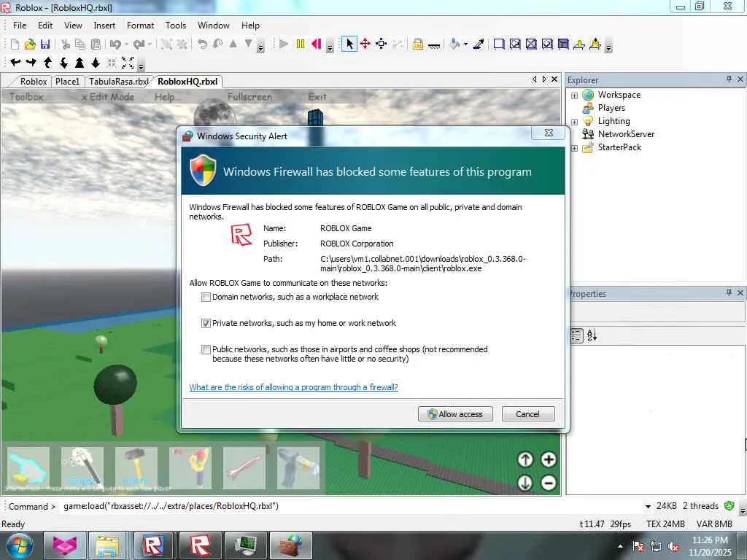This screenshot has width=747, height=560.
Task: Click the plain square surface tool icon
Action: tap(499, 44)
